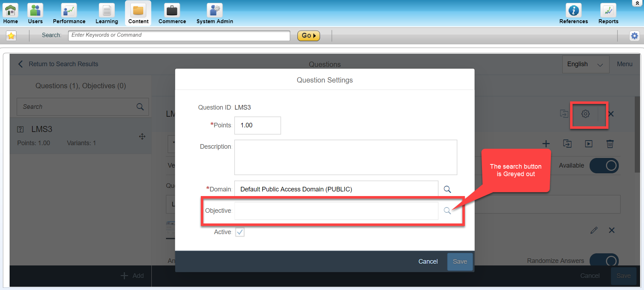Toggle the Active checkbox
Viewport: 644px width, 290px height.
[x=240, y=232]
